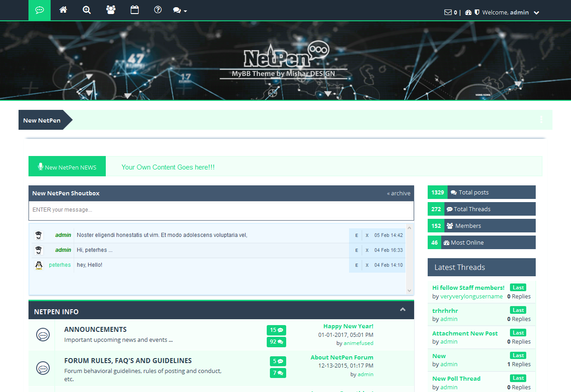Click the vertical dots menu on breadcrumb bar
This screenshot has height=392, width=571.
541,120
